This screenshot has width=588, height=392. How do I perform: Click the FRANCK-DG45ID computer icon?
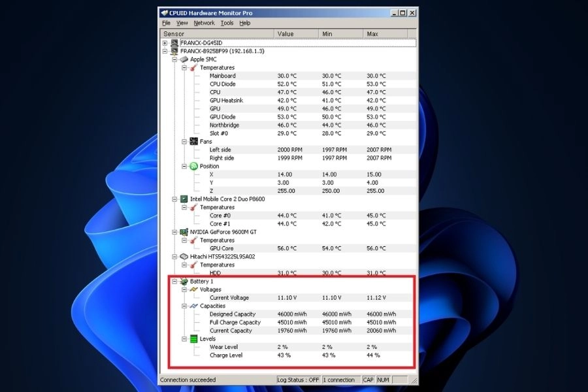click(174, 42)
